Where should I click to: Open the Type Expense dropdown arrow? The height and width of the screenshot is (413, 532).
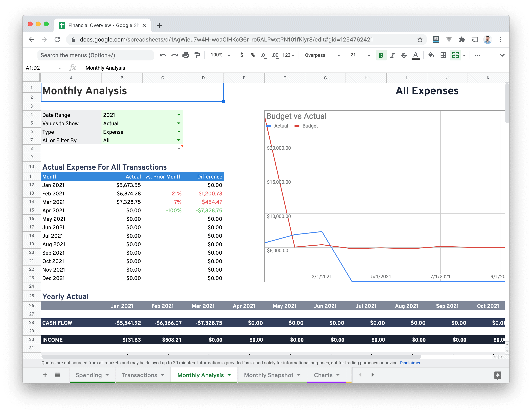pyautogui.click(x=179, y=132)
